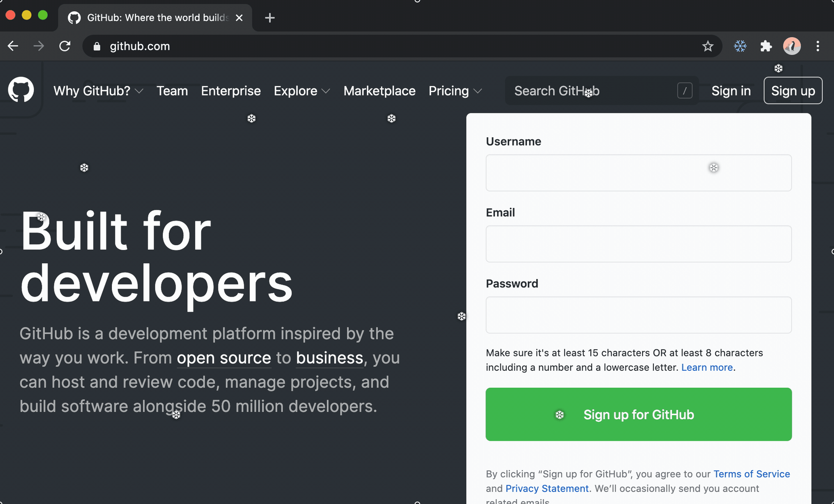The width and height of the screenshot is (834, 504).
Task: Click the green Sign up for GitHub button
Action: [x=638, y=414]
